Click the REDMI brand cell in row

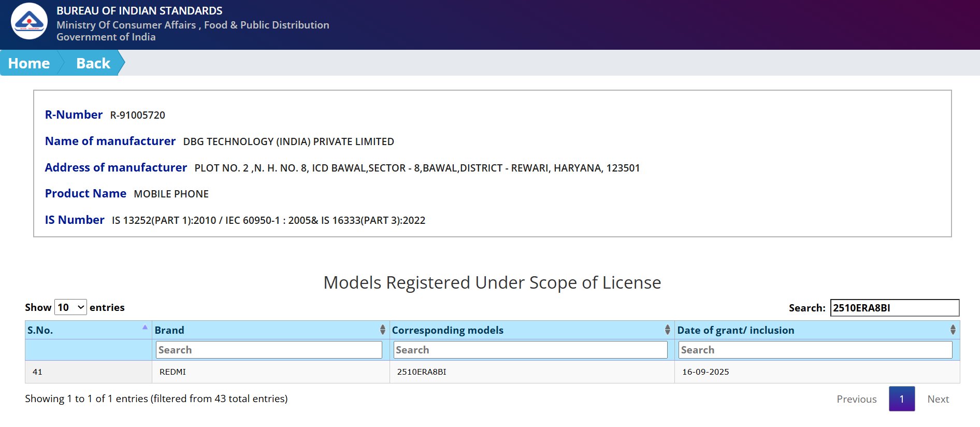click(x=172, y=372)
